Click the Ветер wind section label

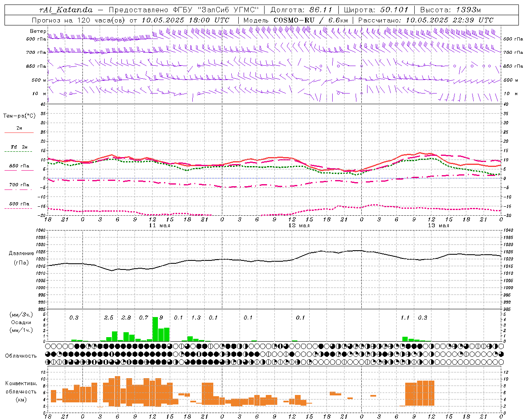click(x=38, y=31)
